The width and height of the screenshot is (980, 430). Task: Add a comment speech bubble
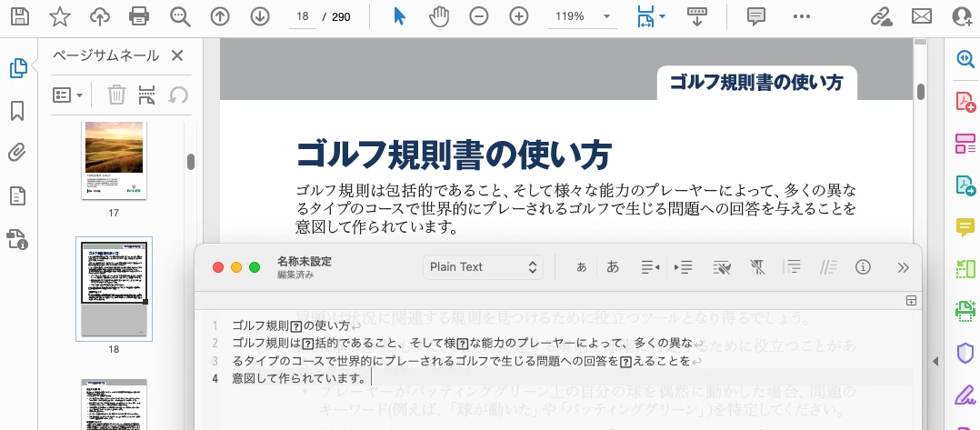(x=757, y=16)
